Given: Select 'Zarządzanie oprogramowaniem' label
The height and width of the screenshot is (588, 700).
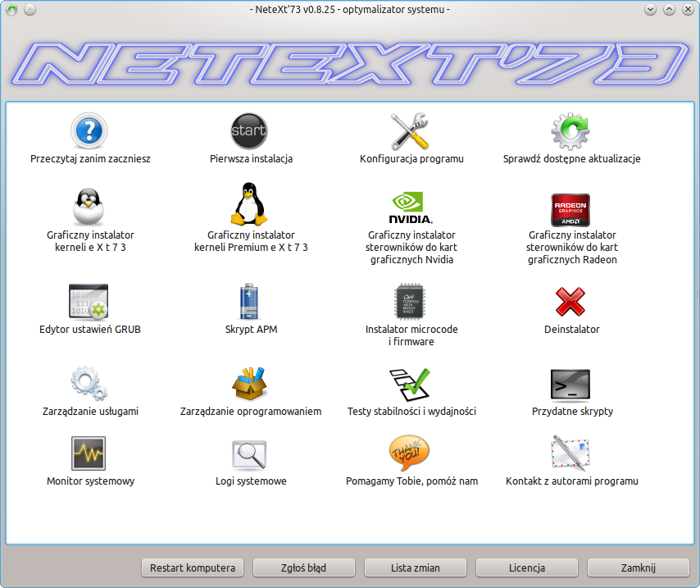Looking at the screenshot, I should coord(251,412).
